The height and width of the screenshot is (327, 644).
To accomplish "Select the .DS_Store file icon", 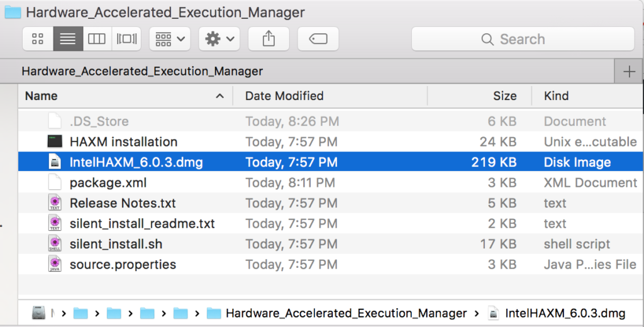I will [55, 121].
